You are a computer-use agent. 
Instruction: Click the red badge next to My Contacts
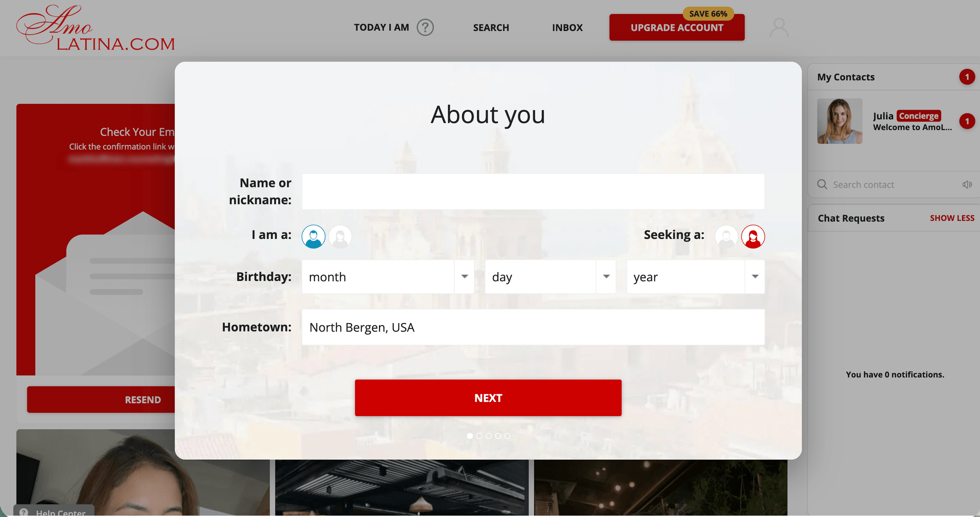click(967, 77)
